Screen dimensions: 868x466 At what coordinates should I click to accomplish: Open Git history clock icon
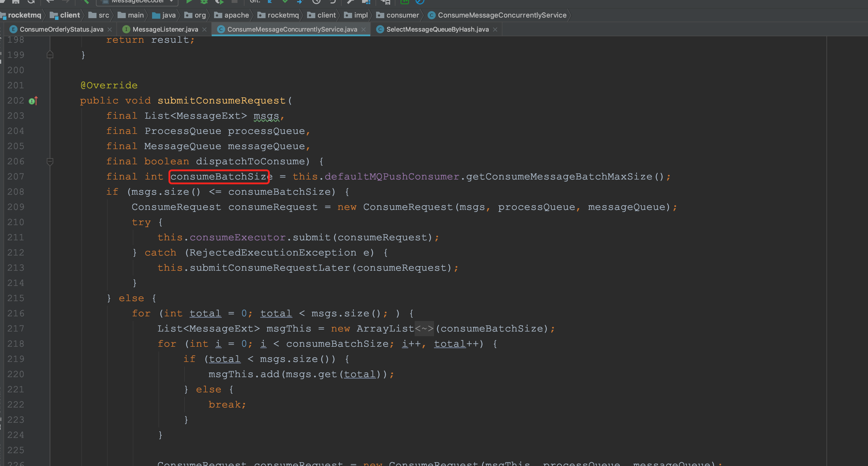click(x=316, y=2)
